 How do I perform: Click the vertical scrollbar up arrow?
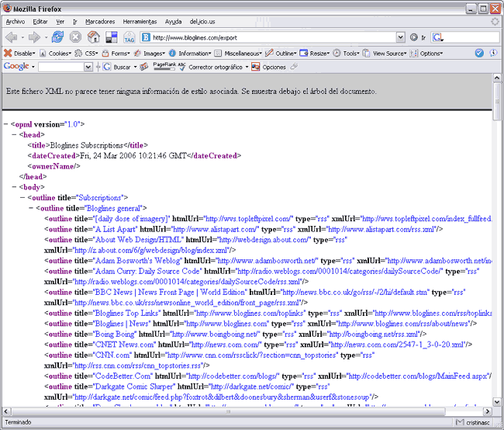[497, 78]
